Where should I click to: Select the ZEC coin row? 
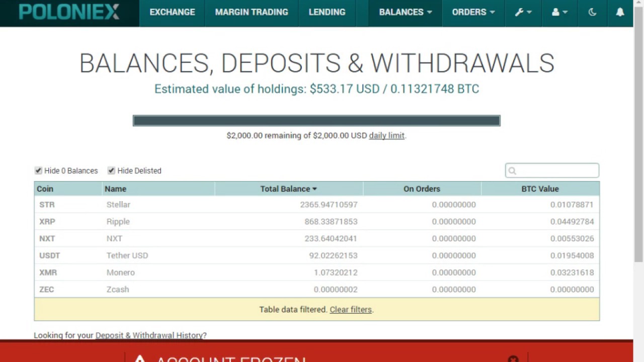(316, 289)
